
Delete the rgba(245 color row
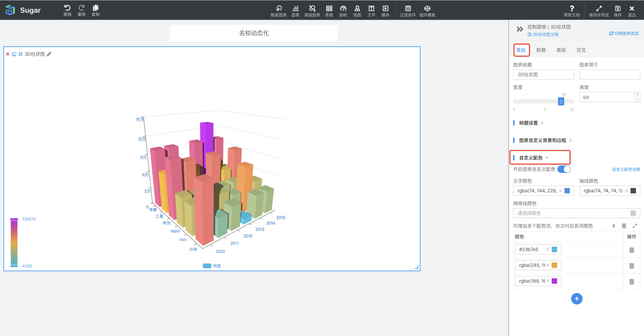[x=632, y=266]
